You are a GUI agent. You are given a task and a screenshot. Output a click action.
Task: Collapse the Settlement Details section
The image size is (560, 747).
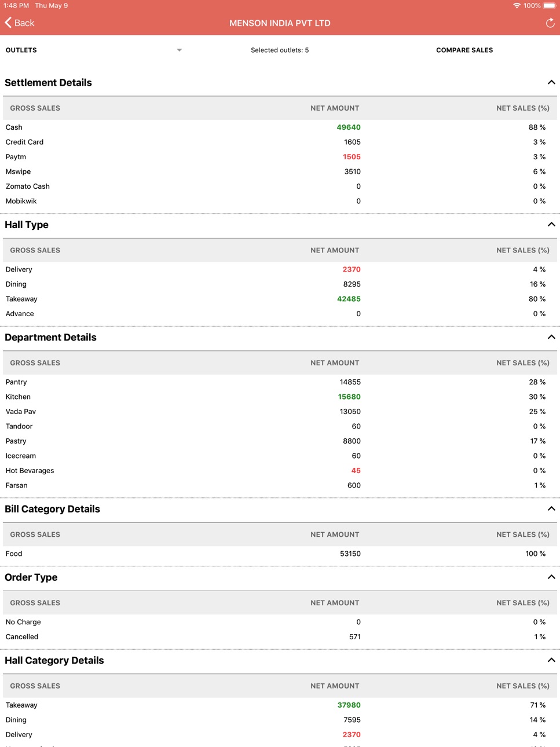click(x=551, y=82)
